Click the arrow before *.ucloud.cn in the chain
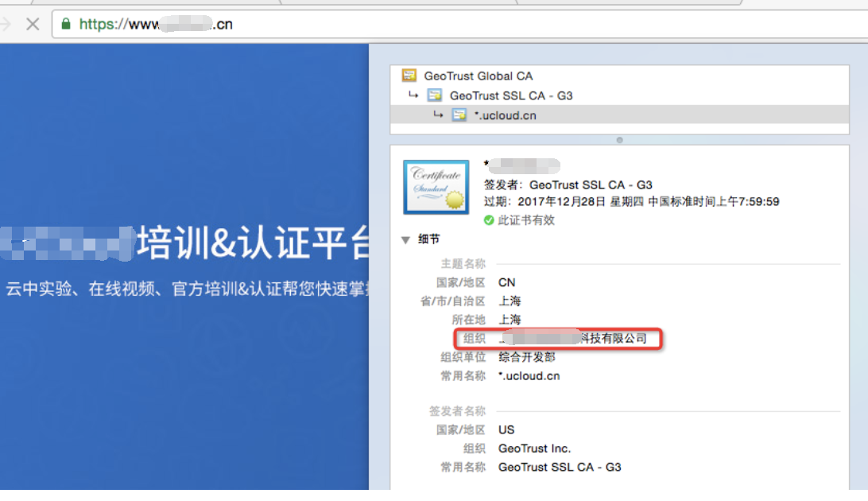This screenshot has height=501, width=868. (x=438, y=115)
